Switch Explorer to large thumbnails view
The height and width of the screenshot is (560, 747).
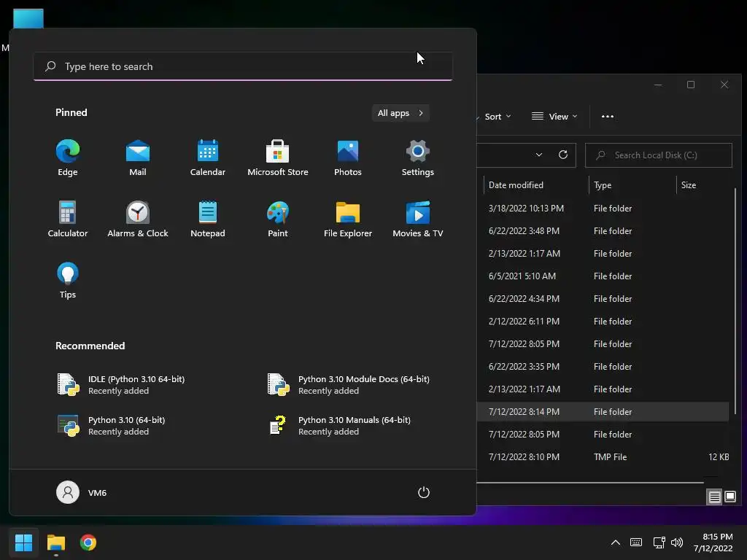[729, 497]
